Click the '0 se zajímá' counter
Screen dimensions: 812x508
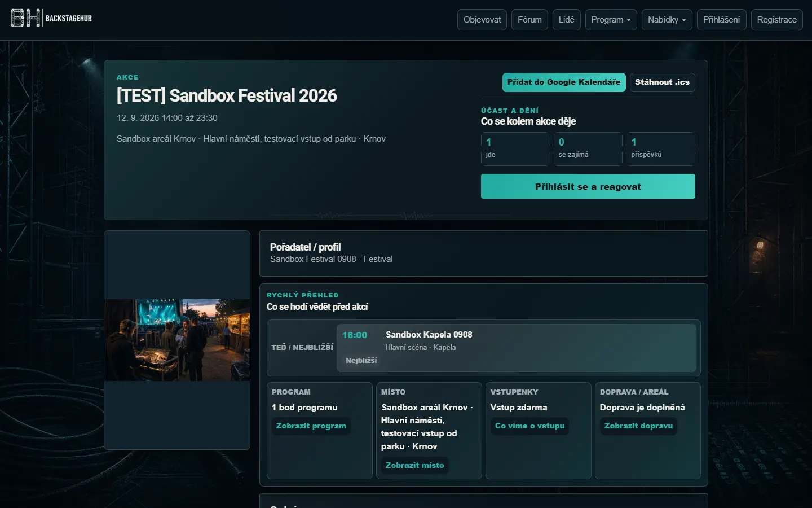coord(588,149)
